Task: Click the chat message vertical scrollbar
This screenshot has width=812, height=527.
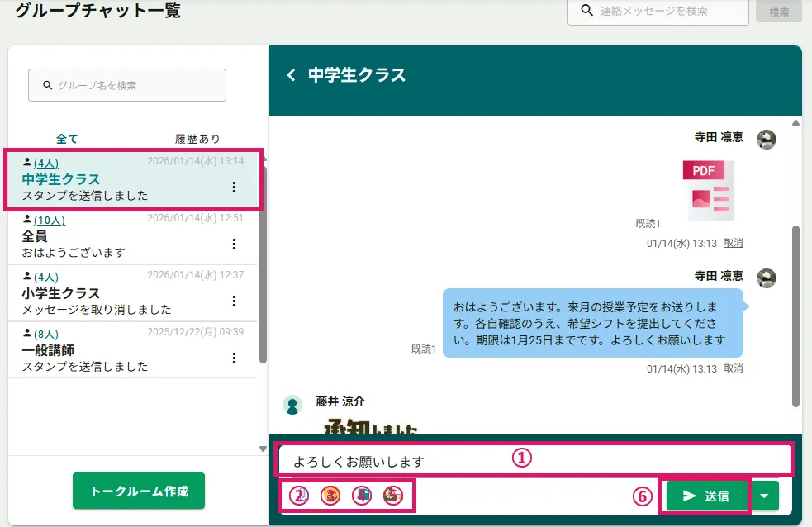Action: (795, 314)
